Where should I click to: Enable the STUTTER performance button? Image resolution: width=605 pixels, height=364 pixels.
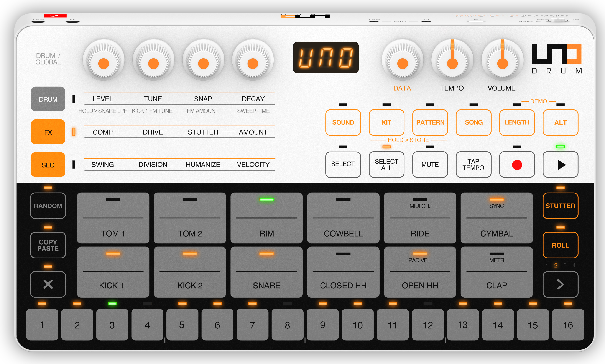560,206
